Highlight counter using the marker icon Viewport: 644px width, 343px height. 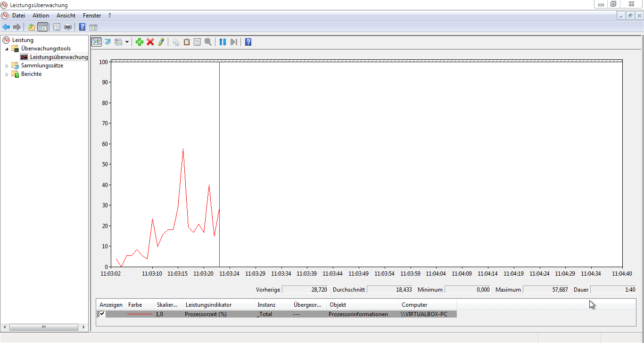(161, 42)
